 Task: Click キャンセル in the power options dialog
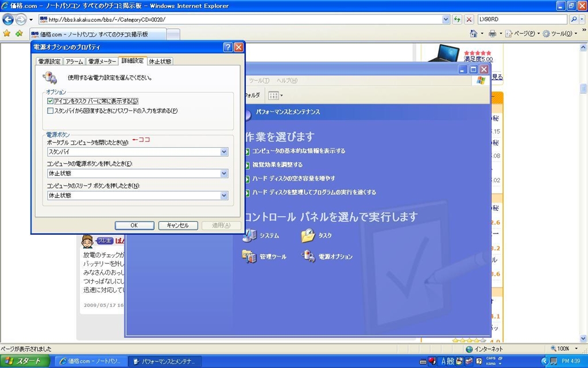(x=178, y=225)
